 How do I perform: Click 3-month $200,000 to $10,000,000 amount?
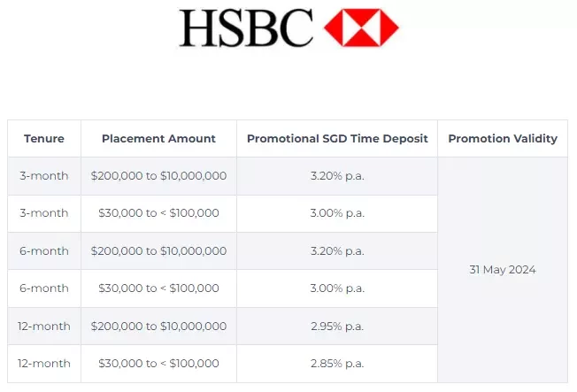coord(158,176)
